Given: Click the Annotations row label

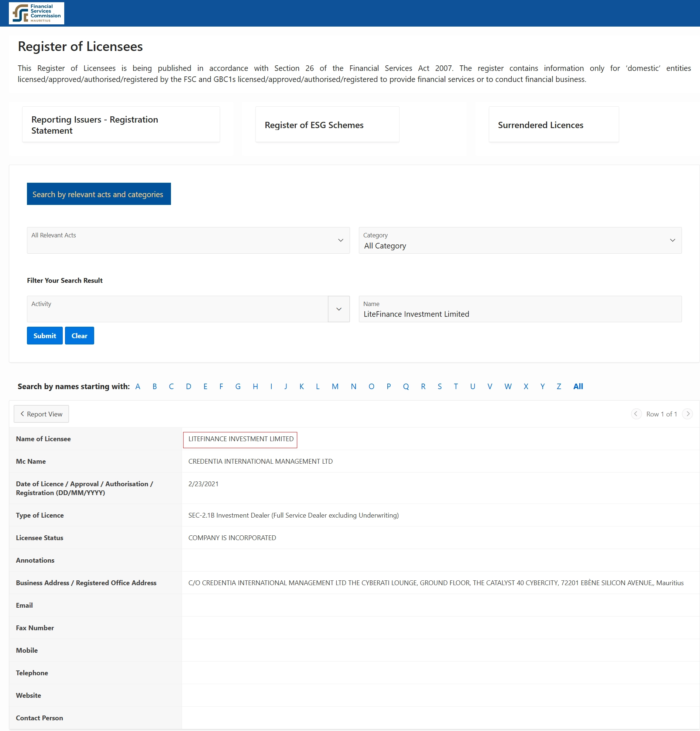Looking at the screenshot, I should click(35, 560).
